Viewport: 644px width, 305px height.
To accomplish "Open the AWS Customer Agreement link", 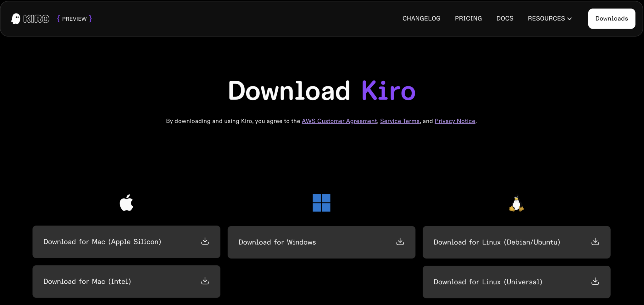I will pyautogui.click(x=339, y=121).
